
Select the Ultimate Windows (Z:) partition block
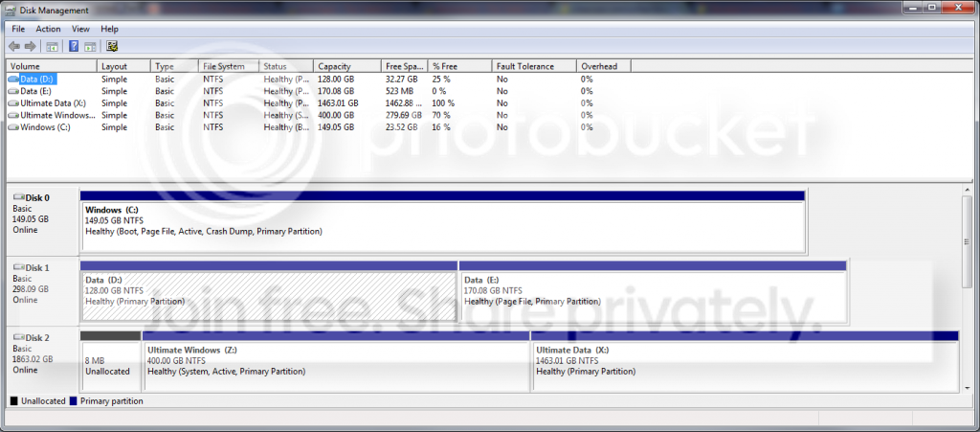[x=336, y=362]
